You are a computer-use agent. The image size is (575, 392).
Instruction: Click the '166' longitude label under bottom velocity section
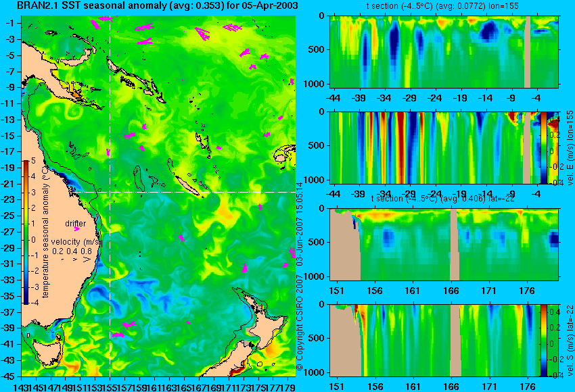(451, 387)
